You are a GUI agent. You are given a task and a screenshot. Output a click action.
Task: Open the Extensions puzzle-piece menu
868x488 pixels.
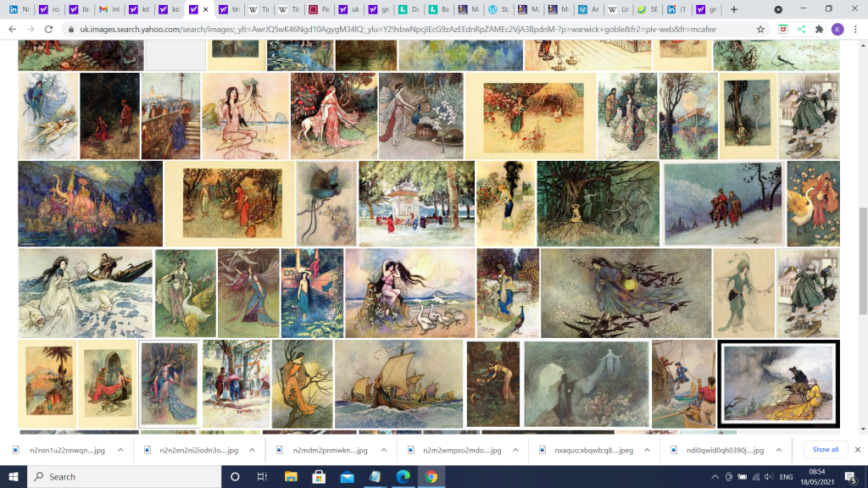click(819, 29)
